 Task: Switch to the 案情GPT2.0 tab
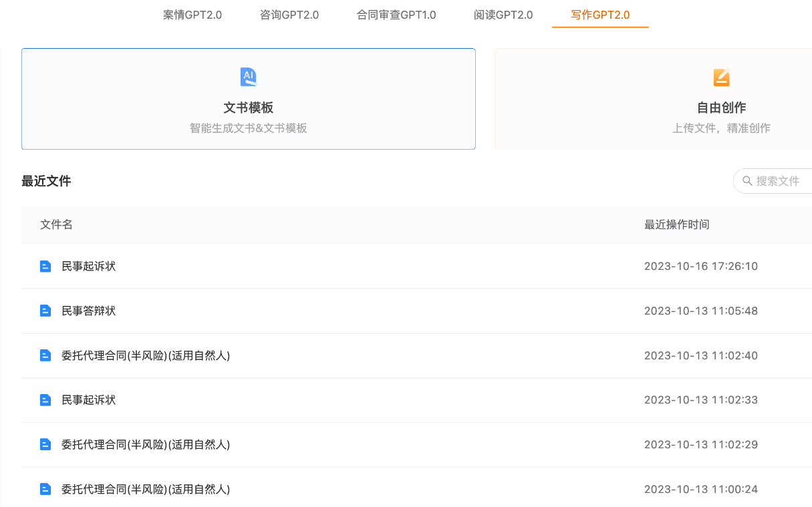tap(192, 13)
